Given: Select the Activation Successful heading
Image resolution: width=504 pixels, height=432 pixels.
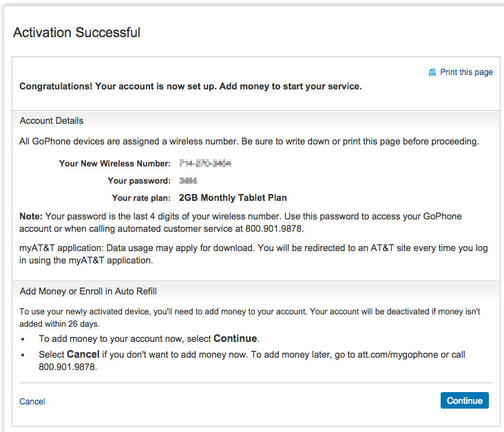Looking at the screenshot, I should click(x=76, y=32).
